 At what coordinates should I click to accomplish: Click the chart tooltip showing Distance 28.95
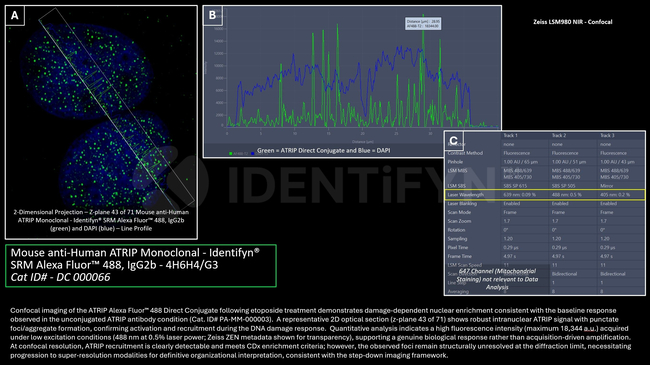pyautogui.click(x=423, y=23)
